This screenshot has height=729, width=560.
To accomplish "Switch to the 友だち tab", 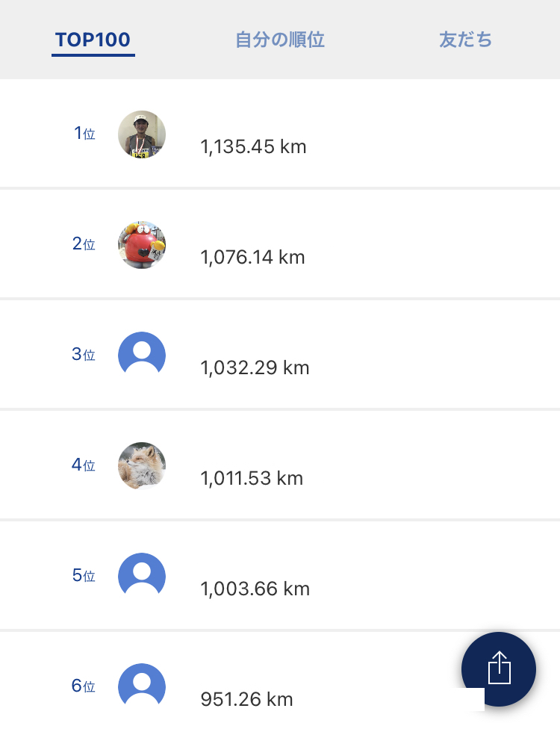I will pos(466,40).
